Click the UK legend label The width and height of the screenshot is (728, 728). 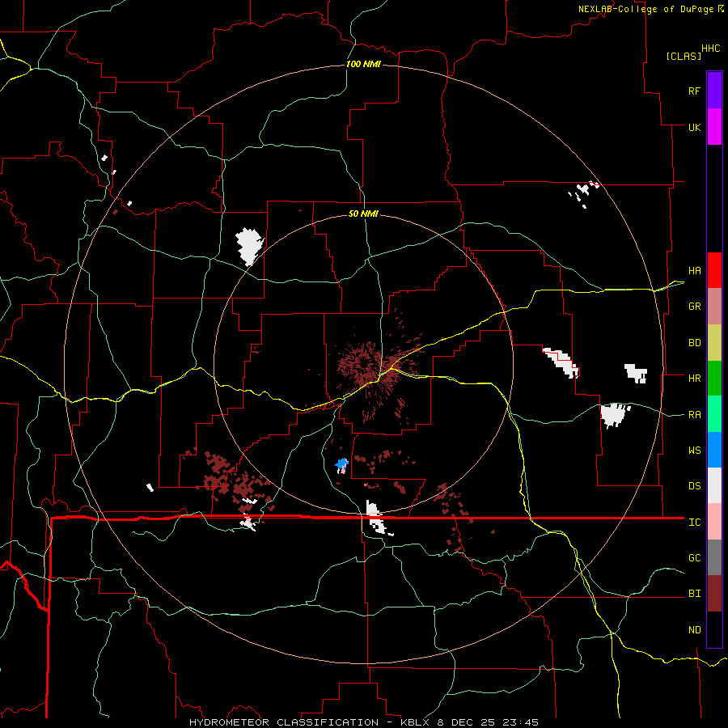(695, 127)
